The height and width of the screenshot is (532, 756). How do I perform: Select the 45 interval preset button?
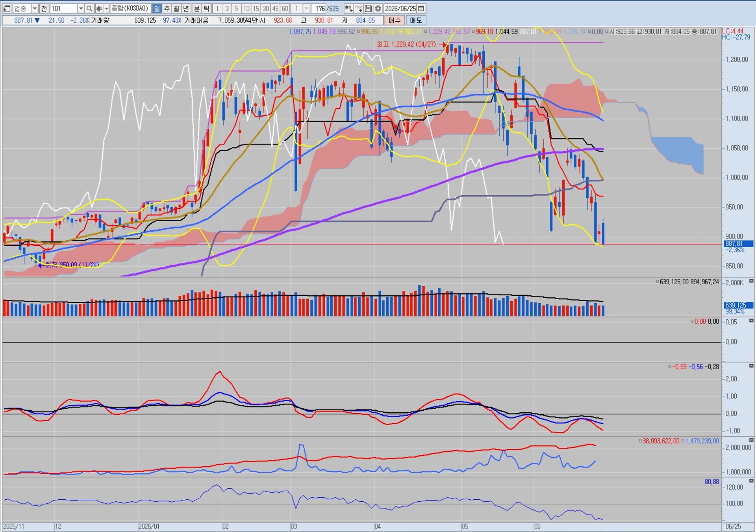click(x=276, y=8)
